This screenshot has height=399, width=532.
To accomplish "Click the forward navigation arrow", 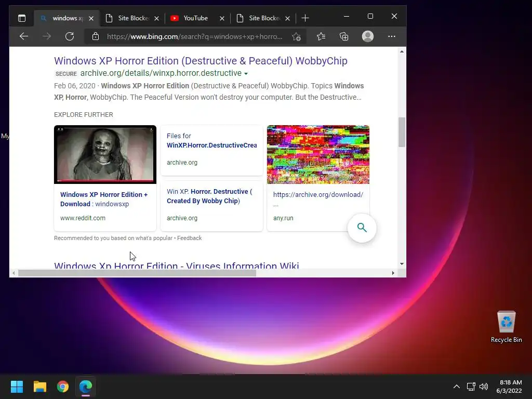I will (x=47, y=36).
